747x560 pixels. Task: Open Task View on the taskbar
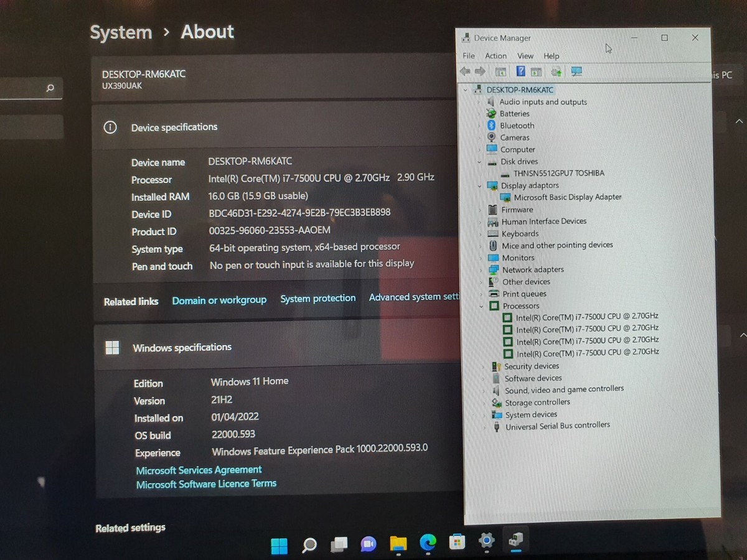(339, 544)
